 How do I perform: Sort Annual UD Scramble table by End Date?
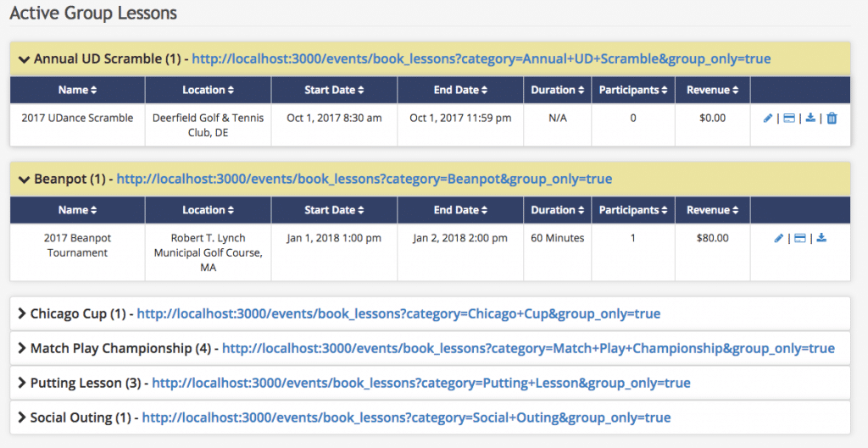460,90
